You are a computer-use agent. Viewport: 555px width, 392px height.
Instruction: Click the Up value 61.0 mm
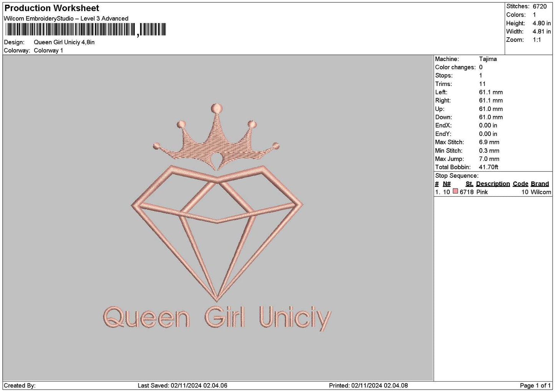click(x=491, y=109)
